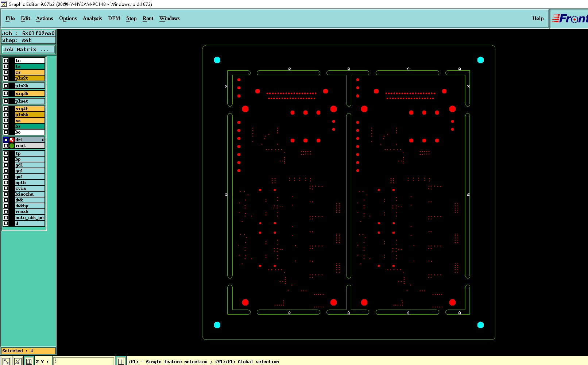588x365 pixels.
Task: Select the bo layer name
Action: pyautogui.click(x=30, y=132)
